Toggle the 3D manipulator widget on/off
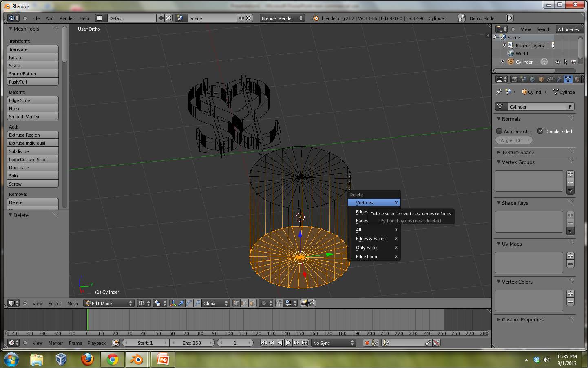This screenshot has width=588, height=368. click(173, 303)
